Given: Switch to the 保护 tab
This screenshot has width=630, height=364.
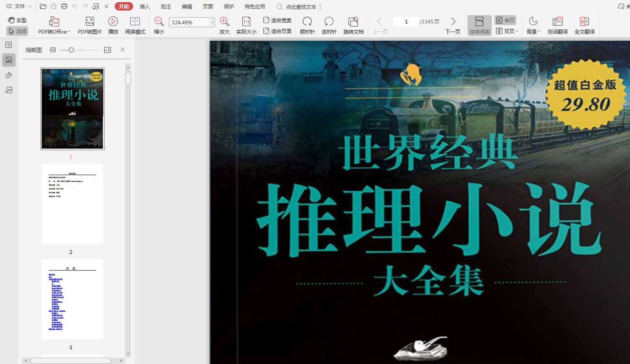Looking at the screenshot, I should [228, 6].
